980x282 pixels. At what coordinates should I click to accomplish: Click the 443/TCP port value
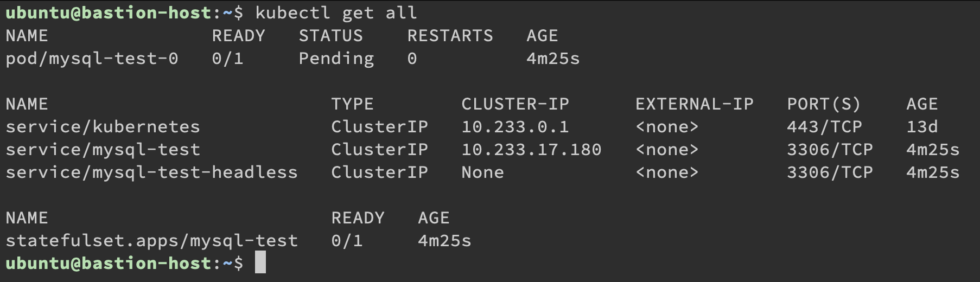[824, 127]
